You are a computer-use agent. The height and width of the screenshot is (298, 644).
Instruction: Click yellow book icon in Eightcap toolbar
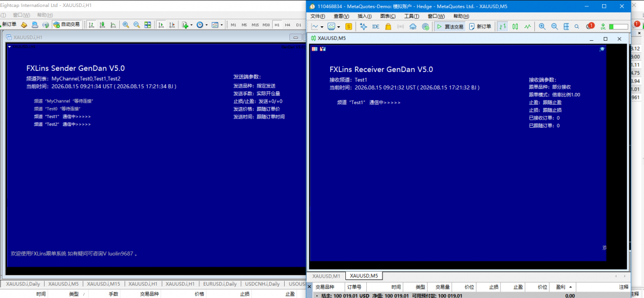pos(24,25)
